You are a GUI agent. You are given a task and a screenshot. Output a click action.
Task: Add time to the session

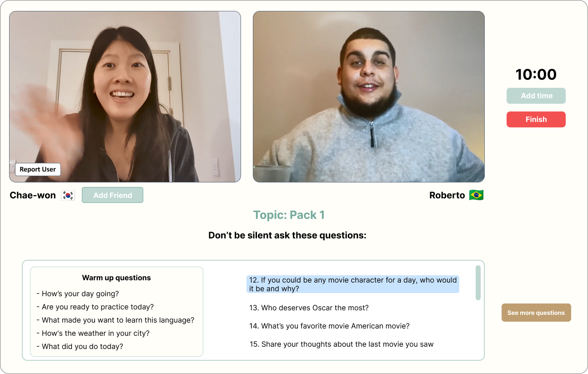[536, 96]
